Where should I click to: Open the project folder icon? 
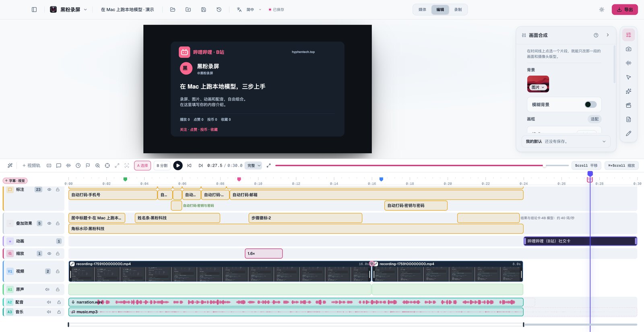coord(173,10)
